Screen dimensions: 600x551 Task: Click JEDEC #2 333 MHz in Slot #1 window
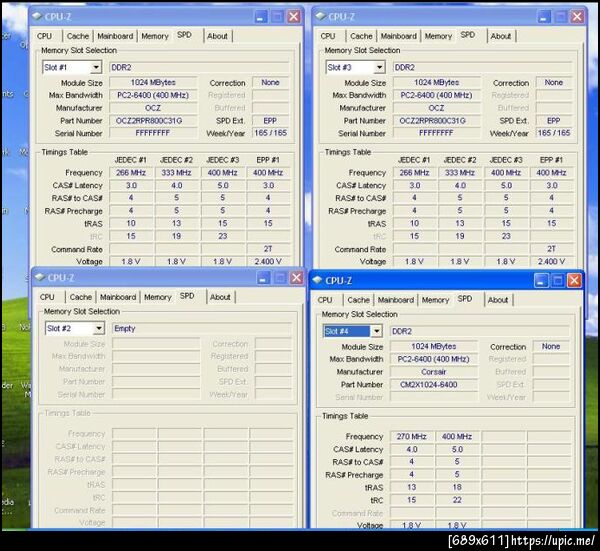tap(176, 173)
